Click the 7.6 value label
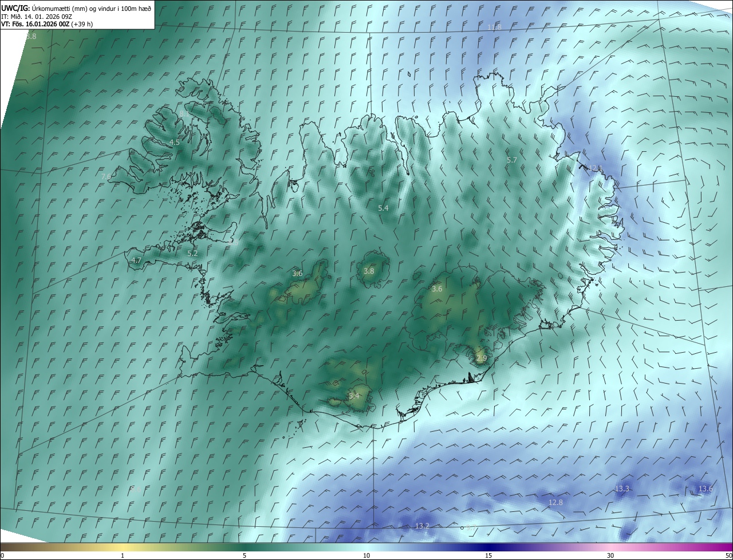This screenshot has height=560, width=733. coord(107,177)
